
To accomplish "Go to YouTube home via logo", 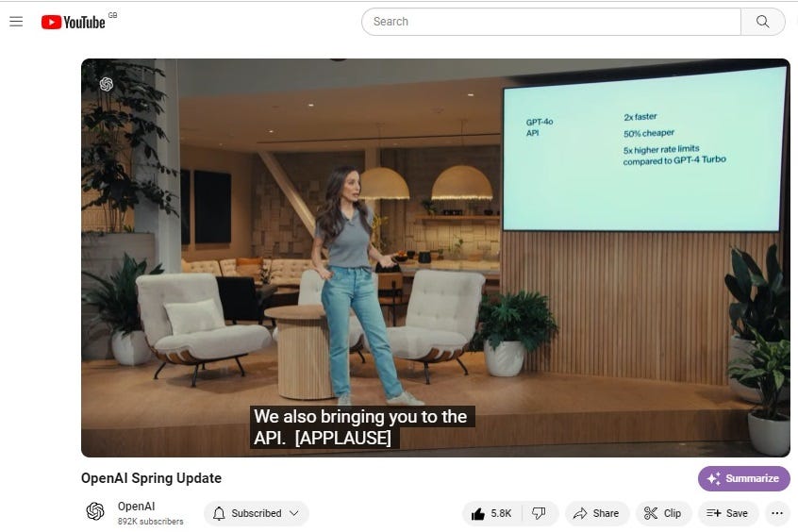I will 74,22.
